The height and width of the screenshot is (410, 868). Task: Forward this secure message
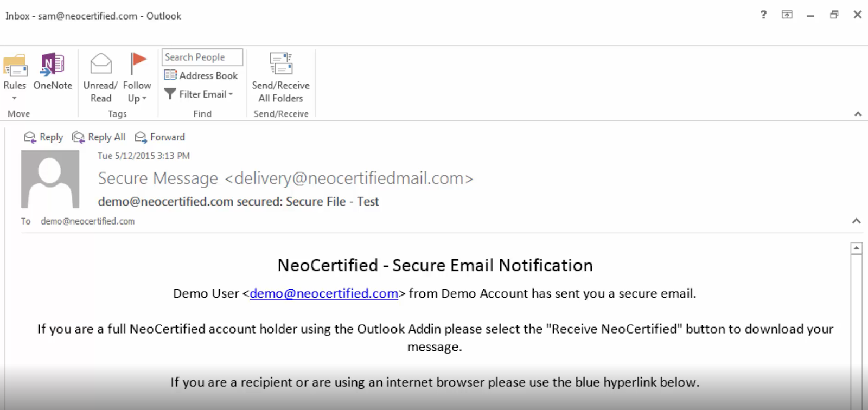pyautogui.click(x=160, y=137)
